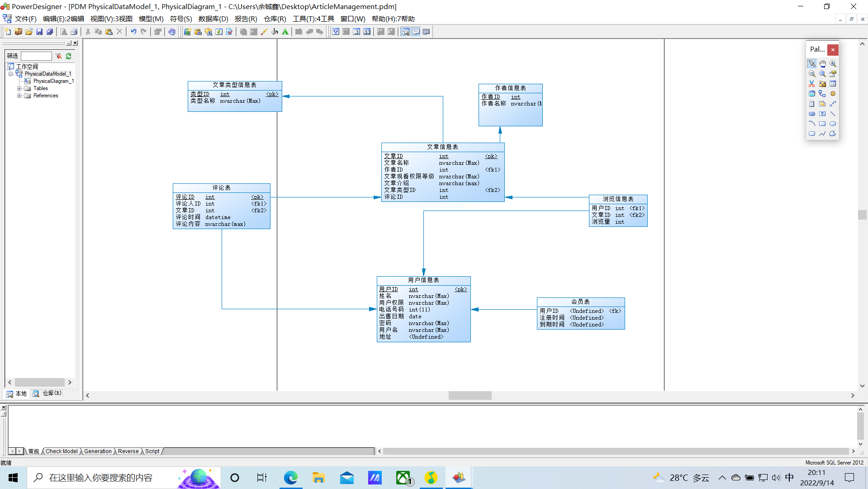Image resolution: width=868 pixels, height=489 pixels.
Task: Click the 筛选 filter text field
Action: [x=36, y=56]
